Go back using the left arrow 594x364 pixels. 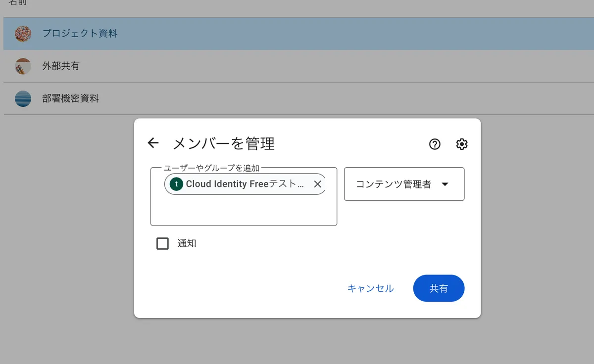(153, 143)
